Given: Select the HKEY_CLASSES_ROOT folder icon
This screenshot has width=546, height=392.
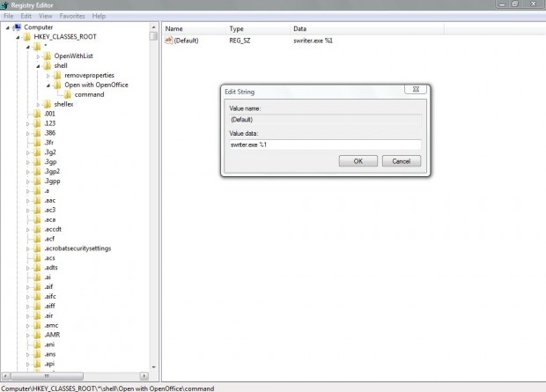Looking at the screenshot, I should point(26,37).
